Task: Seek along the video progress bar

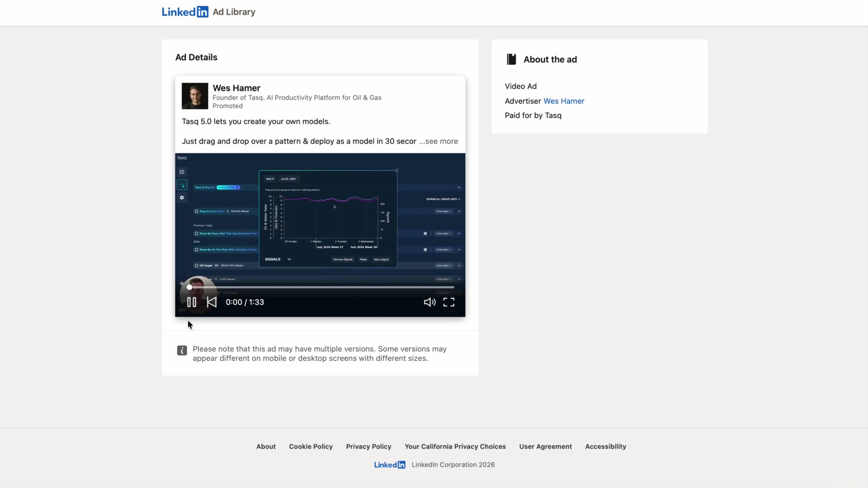Action: 322,287
